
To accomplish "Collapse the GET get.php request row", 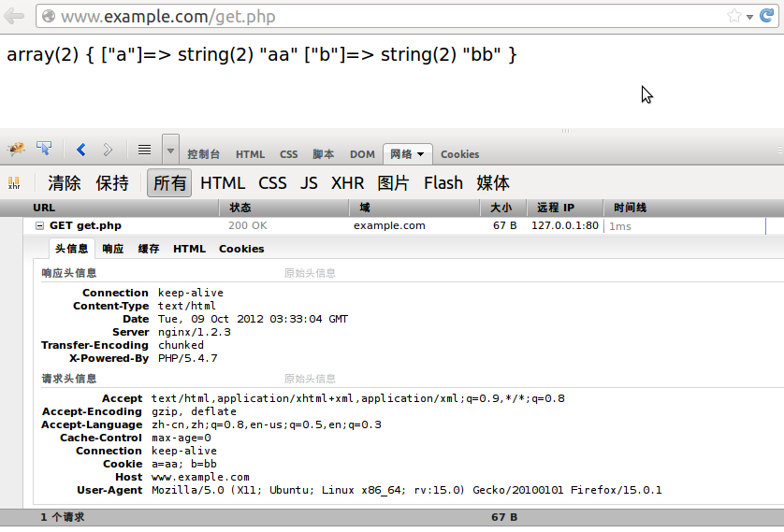I will click(x=39, y=225).
